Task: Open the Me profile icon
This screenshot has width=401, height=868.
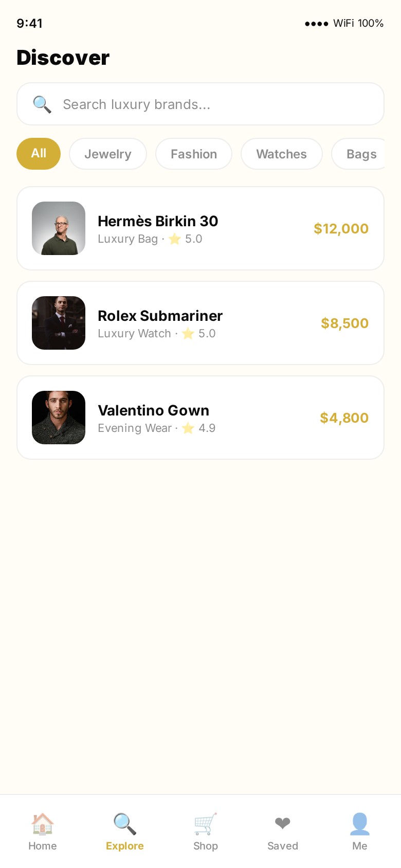Action: pos(359,824)
